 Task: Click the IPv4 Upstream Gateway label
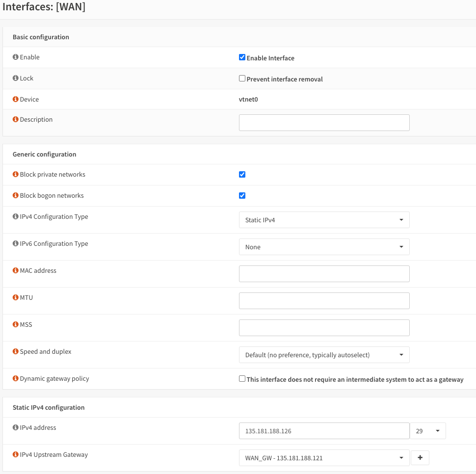(53, 454)
